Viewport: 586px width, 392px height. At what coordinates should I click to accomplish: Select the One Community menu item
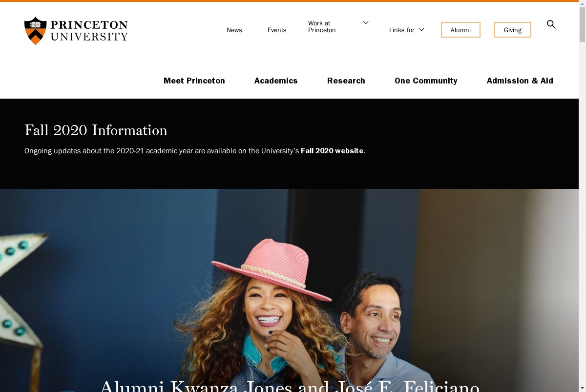426,81
